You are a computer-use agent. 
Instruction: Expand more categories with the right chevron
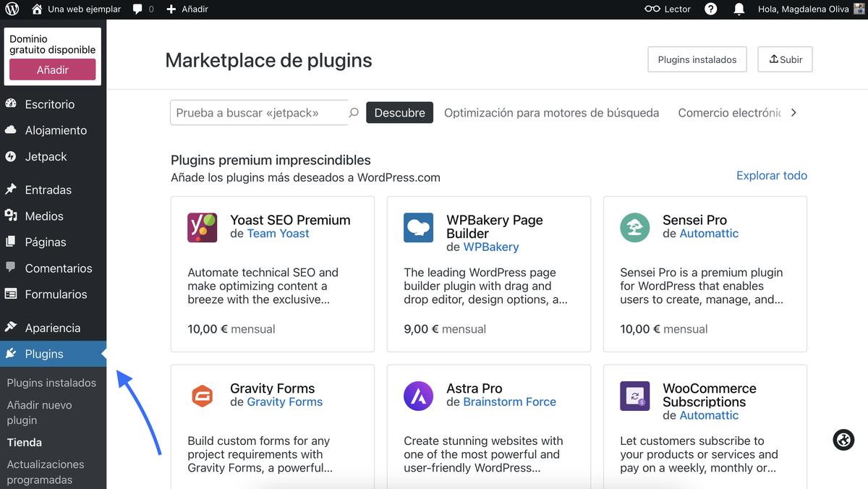click(x=793, y=112)
